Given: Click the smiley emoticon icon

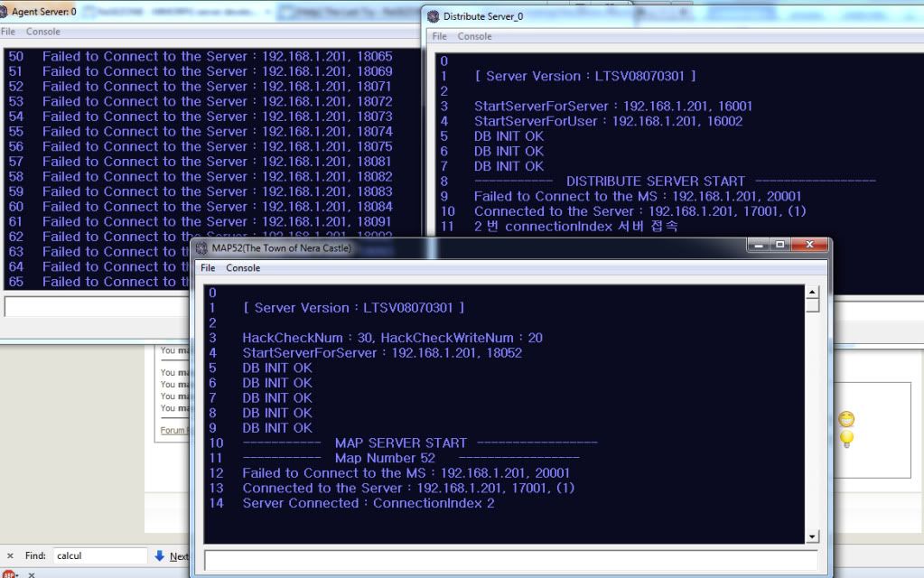Looking at the screenshot, I should [846, 419].
